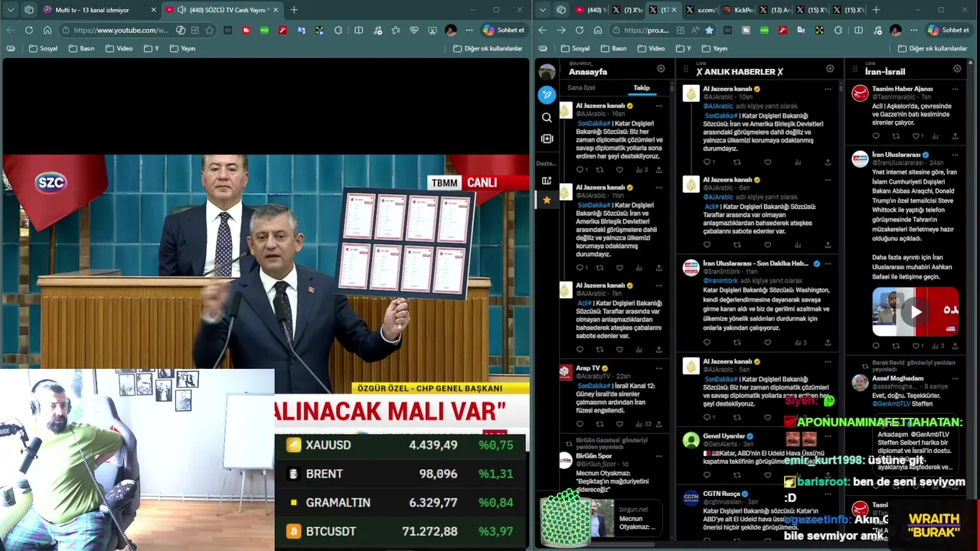Open search in X Pro sidebar
The height and width of the screenshot is (551, 980).
click(x=547, y=117)
